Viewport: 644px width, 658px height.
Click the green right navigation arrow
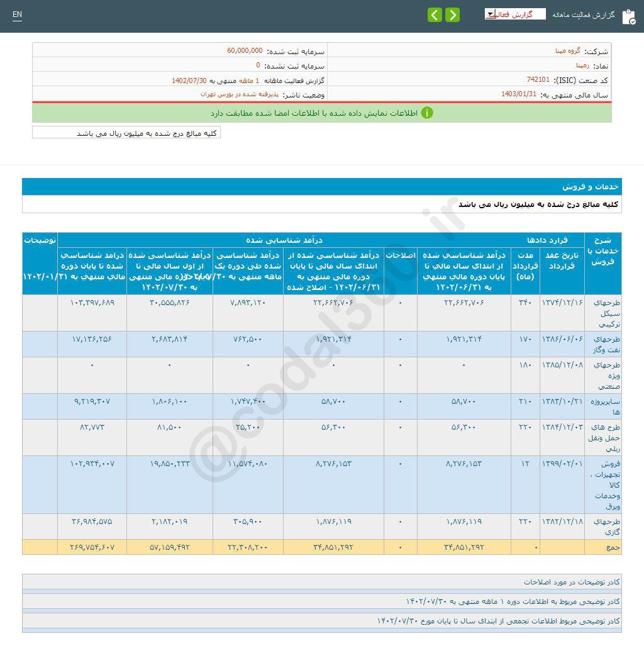click(452, 14)
